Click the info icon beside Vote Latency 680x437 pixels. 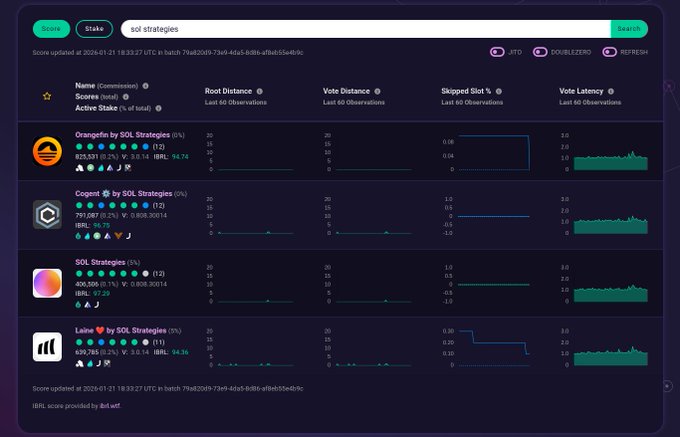click(609, 91)
